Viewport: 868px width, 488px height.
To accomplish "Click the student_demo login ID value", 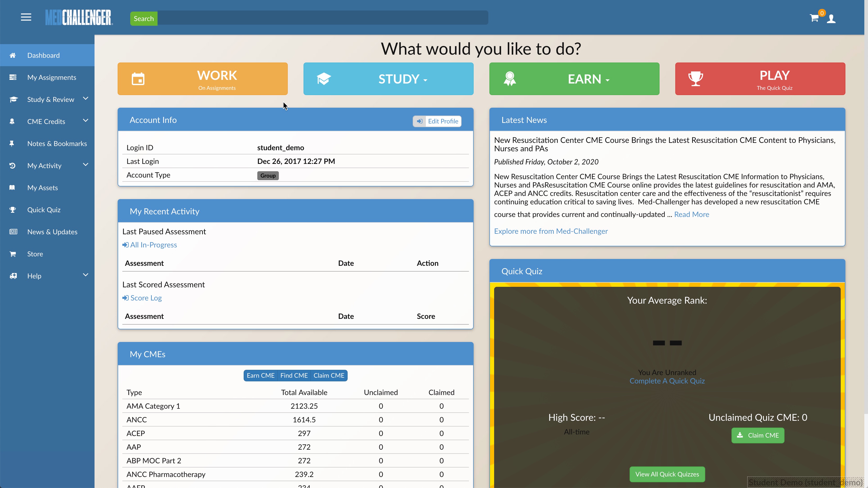I will coord(281,148).
